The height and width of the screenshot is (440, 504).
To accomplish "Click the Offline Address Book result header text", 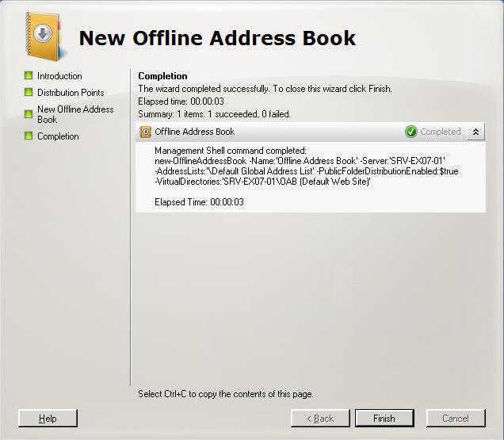I will click(195, 132).
